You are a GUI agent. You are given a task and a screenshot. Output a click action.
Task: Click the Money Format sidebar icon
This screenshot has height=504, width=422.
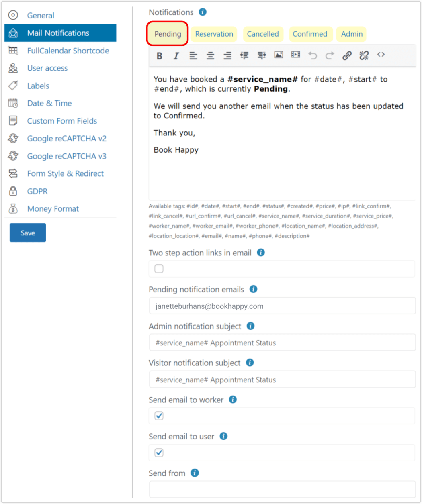(13, 209)
